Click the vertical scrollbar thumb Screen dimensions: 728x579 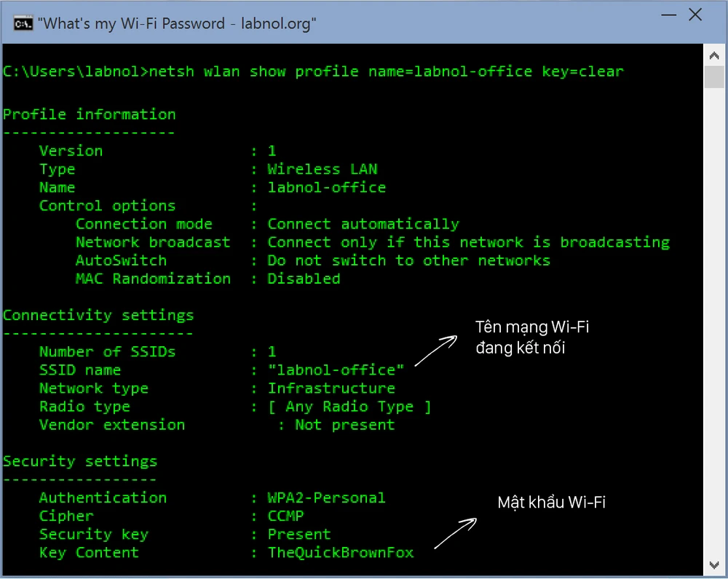click(x=713, y=77)
